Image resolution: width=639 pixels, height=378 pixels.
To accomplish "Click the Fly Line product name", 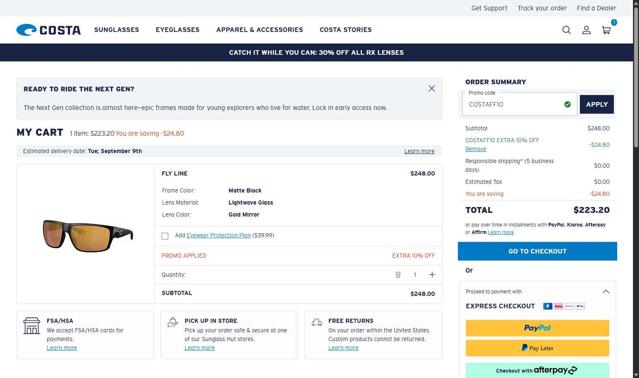I will (174, 174).
